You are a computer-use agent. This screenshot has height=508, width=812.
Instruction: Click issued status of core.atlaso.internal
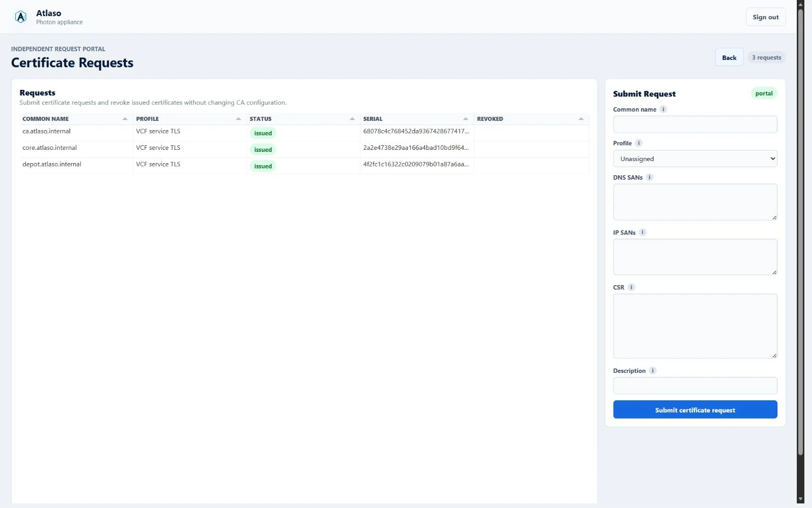(x=263, y=149)
